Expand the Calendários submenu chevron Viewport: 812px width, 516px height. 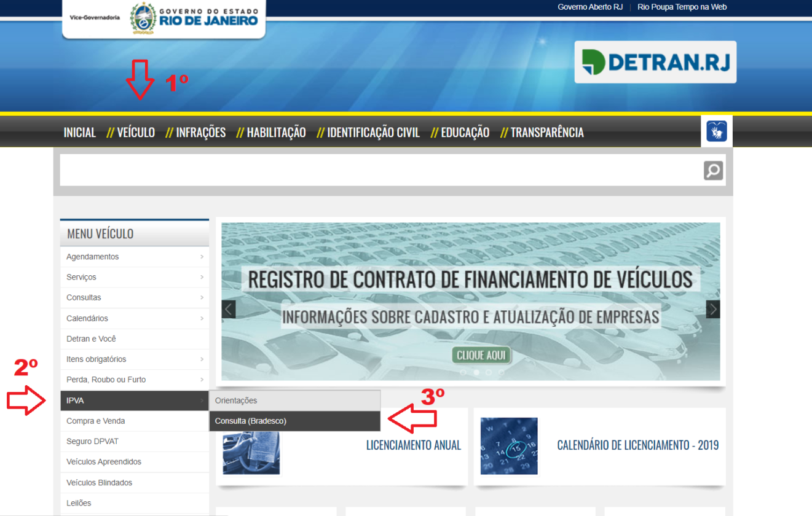pos(202,318)
